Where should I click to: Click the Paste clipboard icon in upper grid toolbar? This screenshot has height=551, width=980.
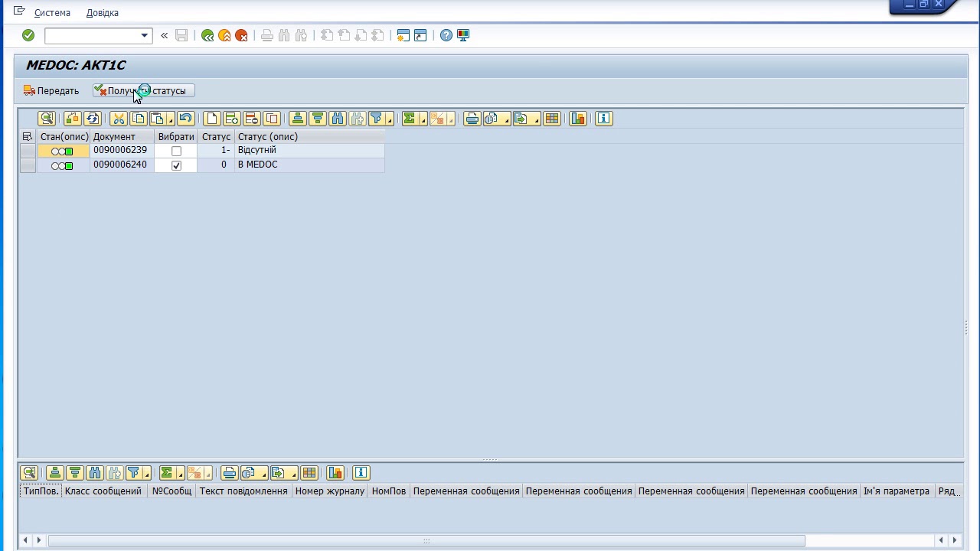click(x=157, y=119)
